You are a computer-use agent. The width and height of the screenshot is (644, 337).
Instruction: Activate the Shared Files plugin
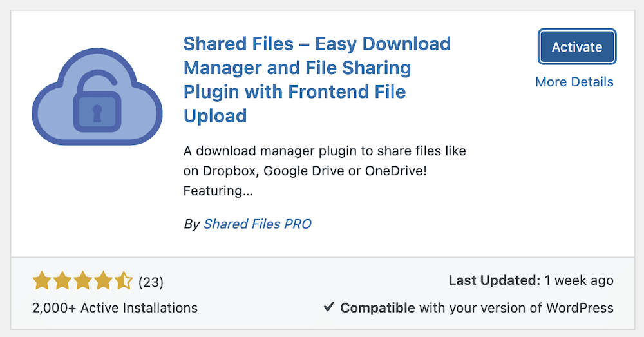[x=577, y=47]
